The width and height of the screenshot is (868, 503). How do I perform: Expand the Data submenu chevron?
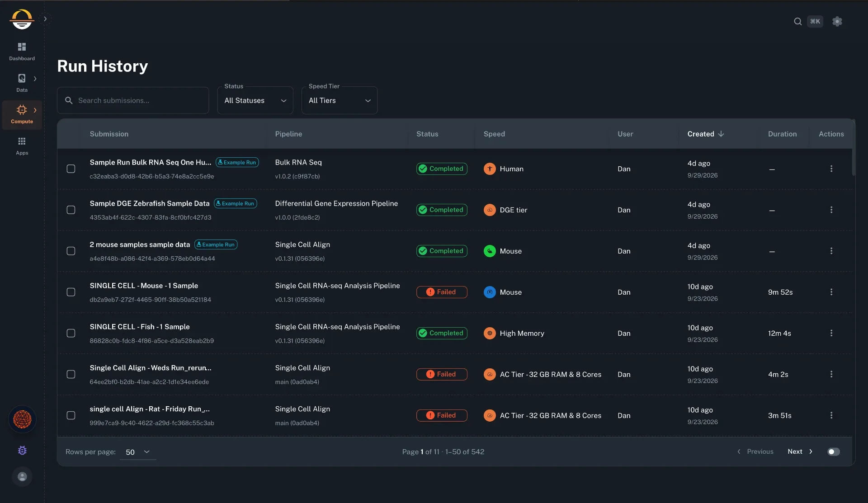pos(35,79)
